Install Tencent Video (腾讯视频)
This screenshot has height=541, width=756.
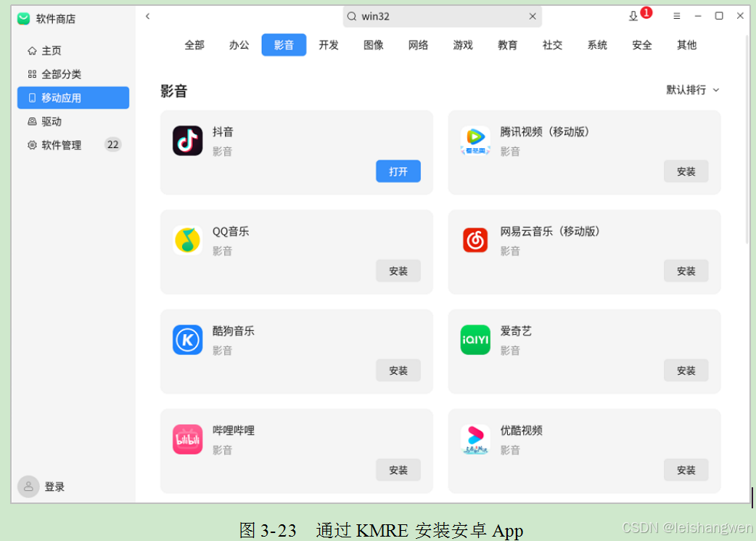click(686, 171)
